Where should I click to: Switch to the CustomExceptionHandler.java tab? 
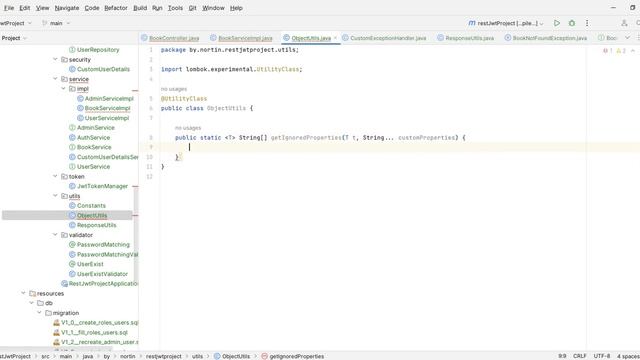pos(384,38)
